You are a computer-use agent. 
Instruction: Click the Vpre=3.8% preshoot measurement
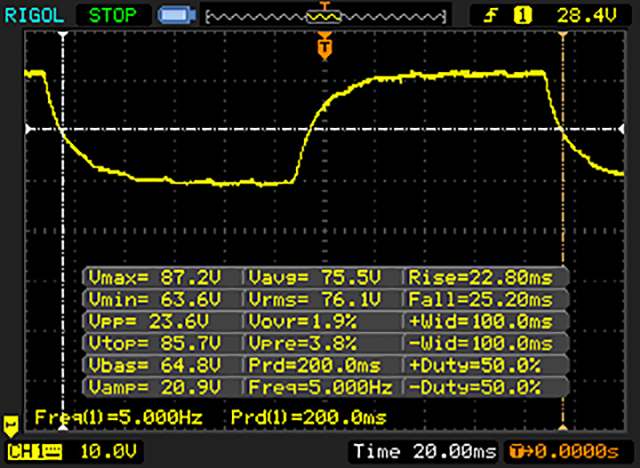coord(302,343)
